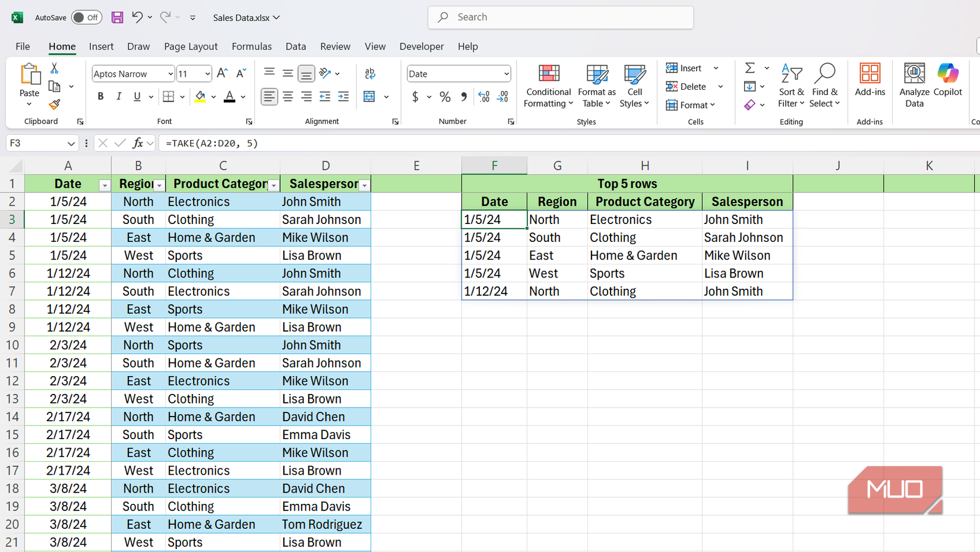Open Add-ins from the ribbon

870,80
